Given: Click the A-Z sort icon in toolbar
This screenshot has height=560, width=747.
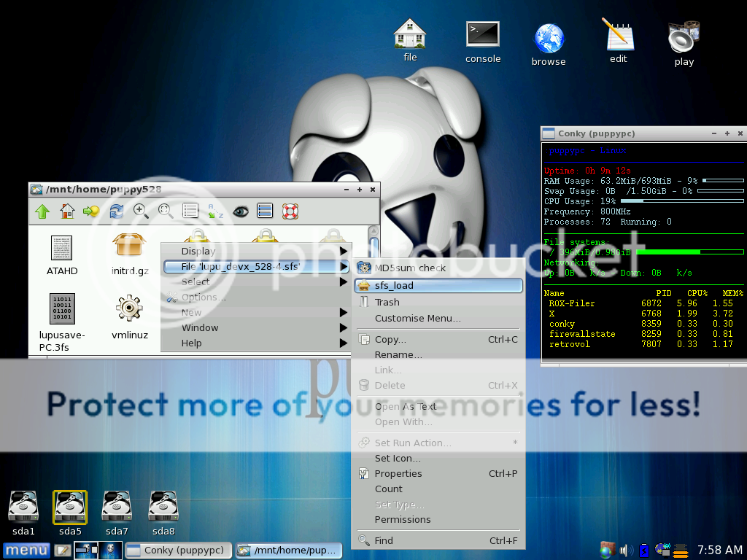Looking at the screenshot, I should (x=215, y=211).
